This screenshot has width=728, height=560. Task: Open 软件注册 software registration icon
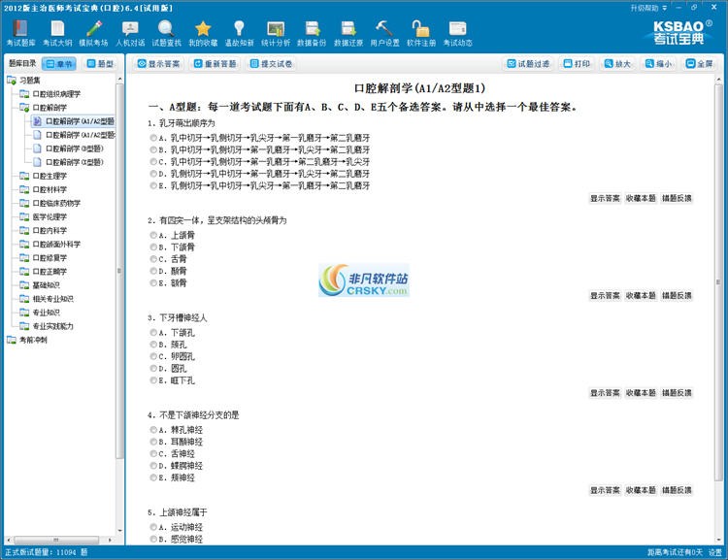point(421,33)
